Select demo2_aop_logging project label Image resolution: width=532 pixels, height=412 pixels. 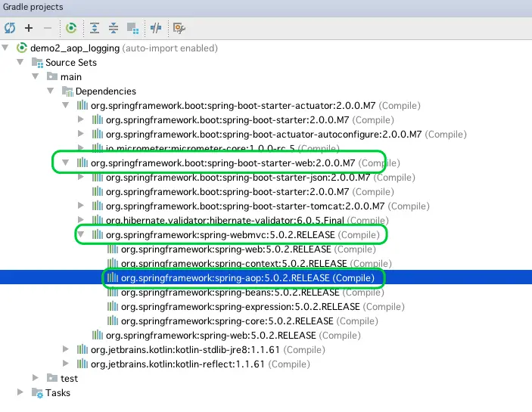click(x=75, y=48)
